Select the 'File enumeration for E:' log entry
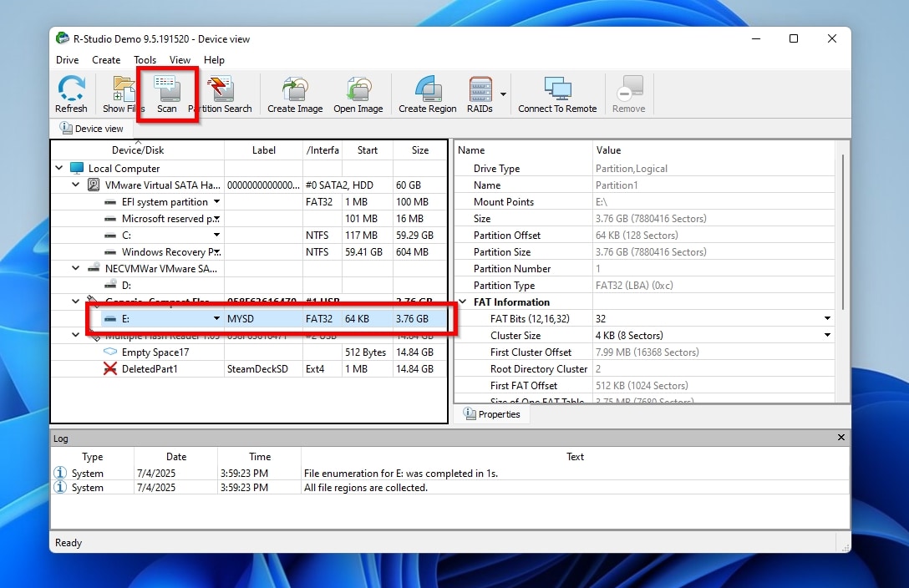Viewport: 909px width, 588px height. coord(449,474)
